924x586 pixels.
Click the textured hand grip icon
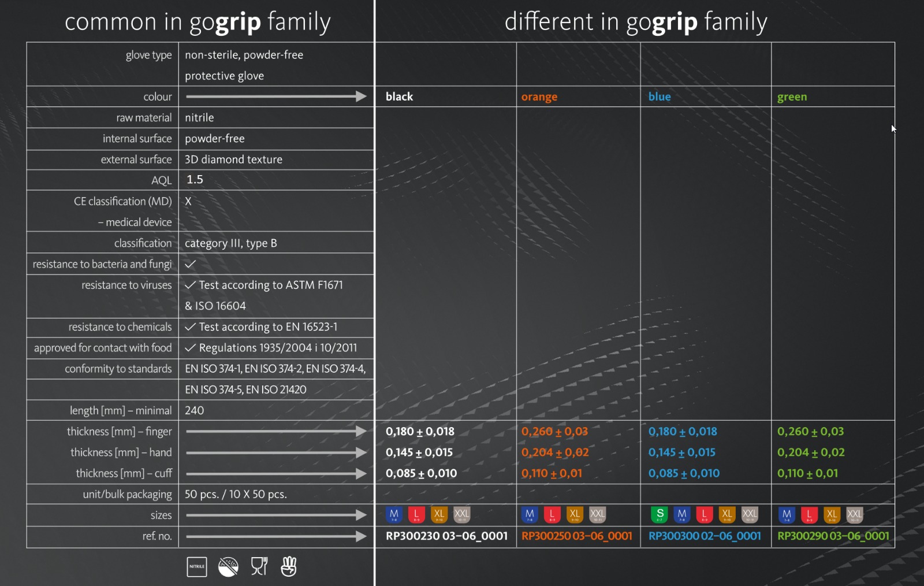point(289,566)
